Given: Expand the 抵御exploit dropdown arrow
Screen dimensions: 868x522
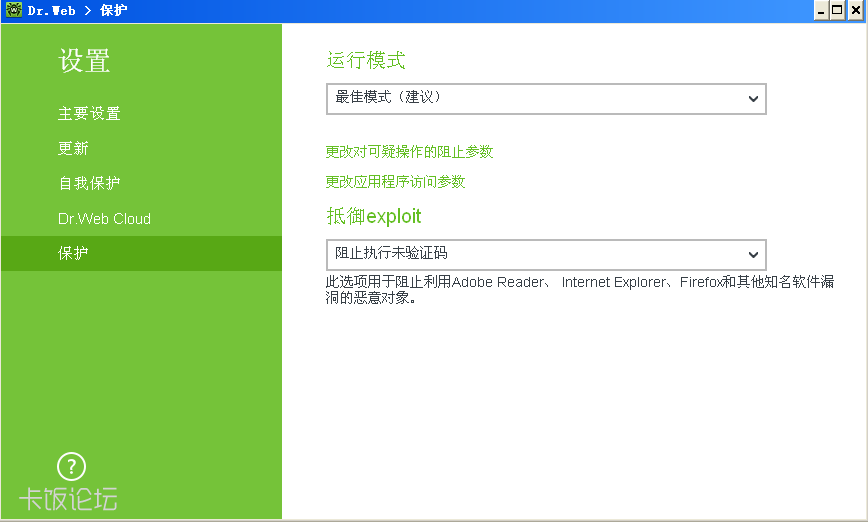Looking at the screenshot, I should (x=753, y=255).
